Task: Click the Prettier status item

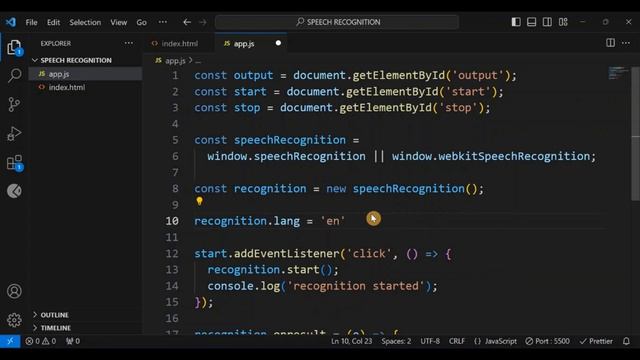Action: [596, 341]
